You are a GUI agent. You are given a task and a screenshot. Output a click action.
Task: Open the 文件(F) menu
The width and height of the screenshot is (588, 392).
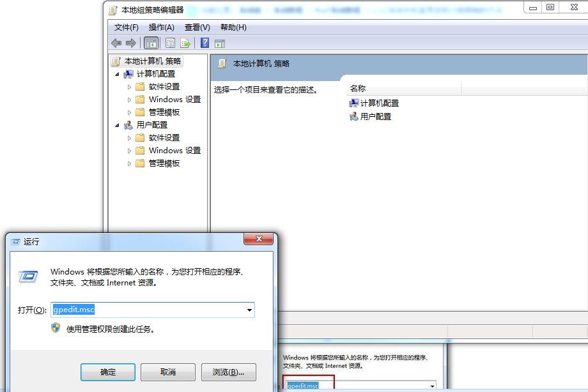click(x=127, y=27)
